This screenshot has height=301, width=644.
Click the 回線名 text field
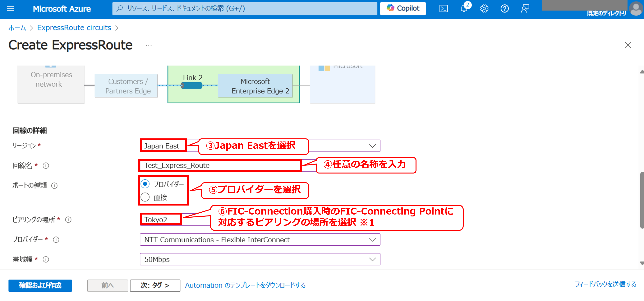click(220, 165)
